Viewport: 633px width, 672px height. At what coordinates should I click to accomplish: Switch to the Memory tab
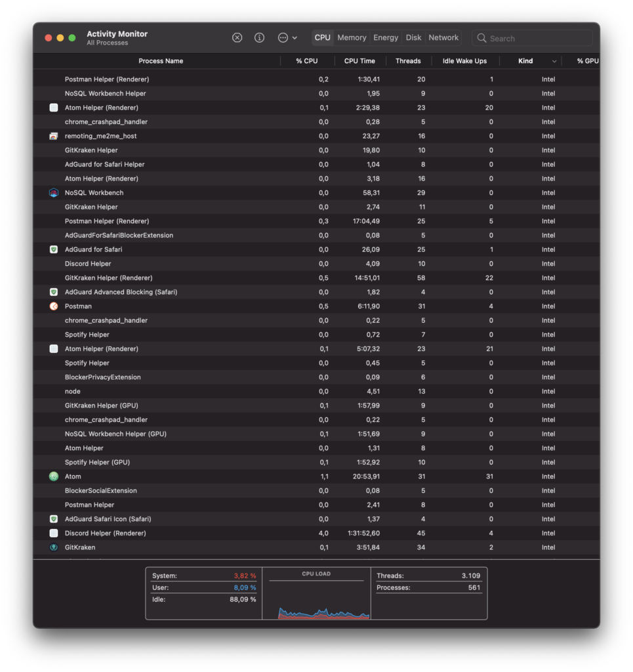tap(352, 38)
